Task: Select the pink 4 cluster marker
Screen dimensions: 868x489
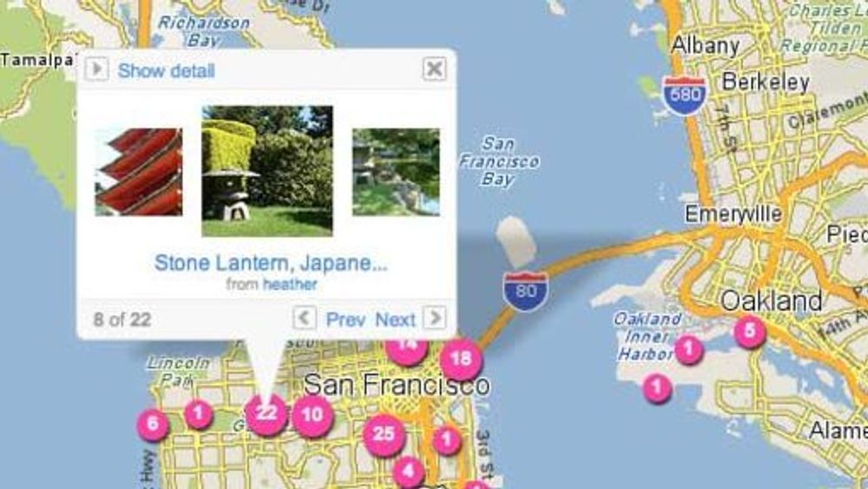Action: point(409,472)
